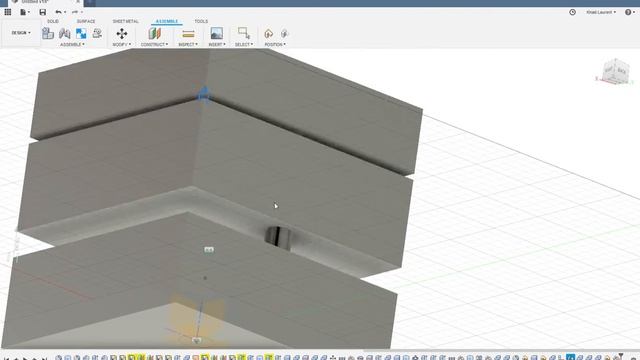The height and width of the screenshot is (360, 640).
Task: Switch to the SOLID tab
Action: coord(53,21)
